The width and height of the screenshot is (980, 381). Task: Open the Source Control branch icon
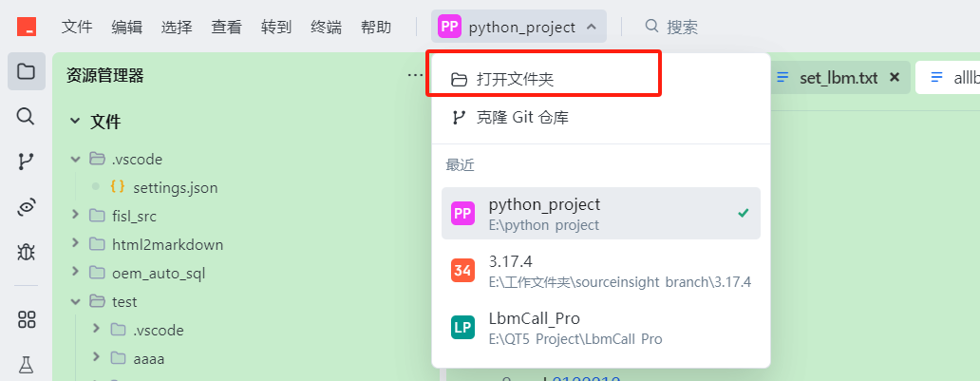[26, 162]
